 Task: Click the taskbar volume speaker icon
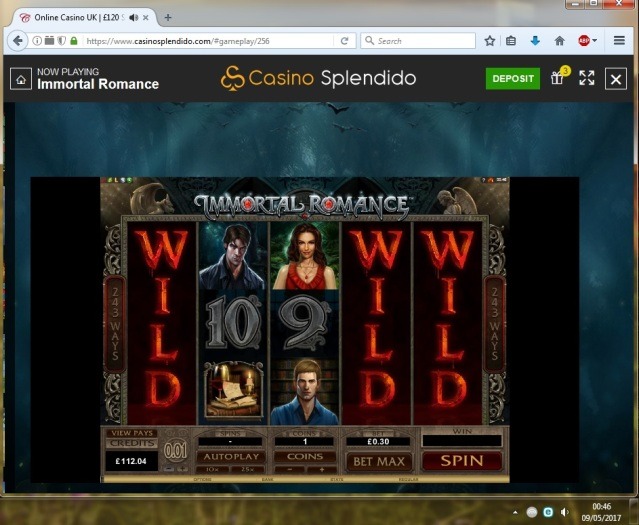[565, 512]
